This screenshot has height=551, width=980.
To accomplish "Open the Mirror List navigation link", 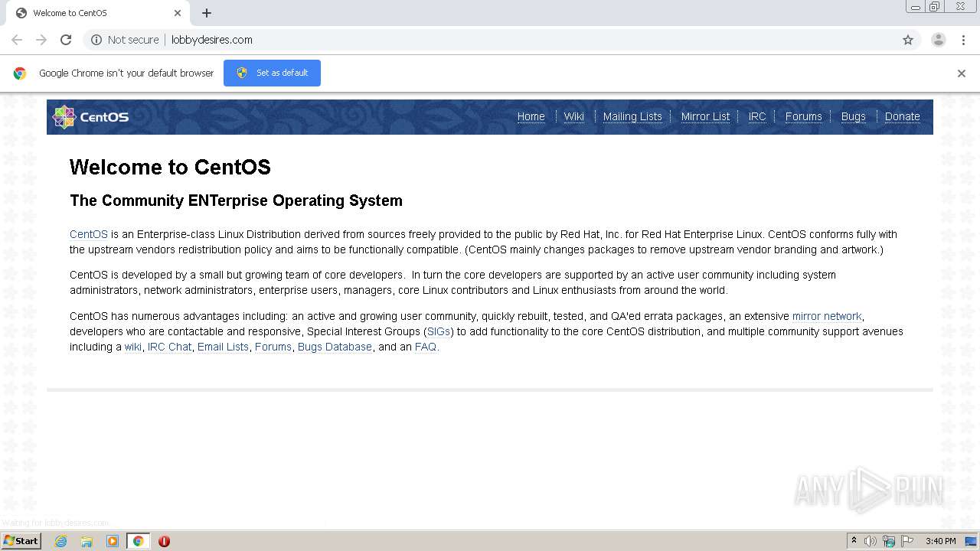I will pos(706,116).
